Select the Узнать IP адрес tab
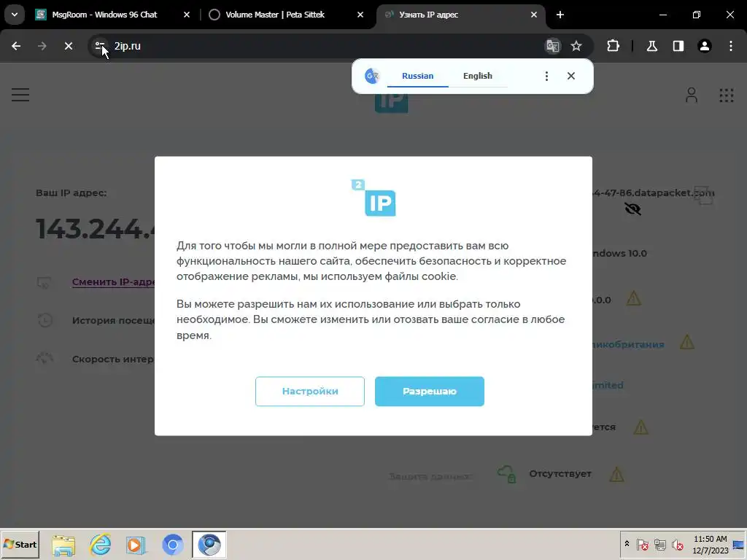 (429, 15)
